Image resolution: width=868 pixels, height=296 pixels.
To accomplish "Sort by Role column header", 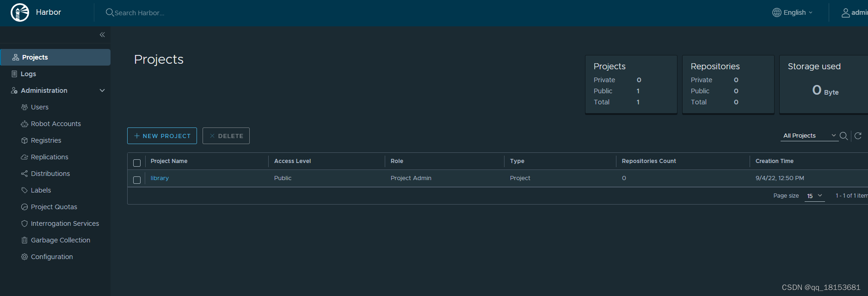I will tap(397, 161).
